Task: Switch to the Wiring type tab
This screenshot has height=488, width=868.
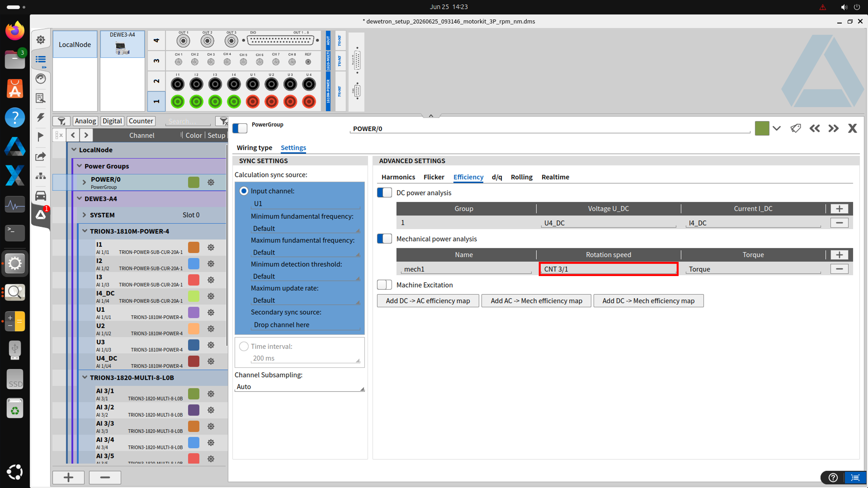Action: 254,147
